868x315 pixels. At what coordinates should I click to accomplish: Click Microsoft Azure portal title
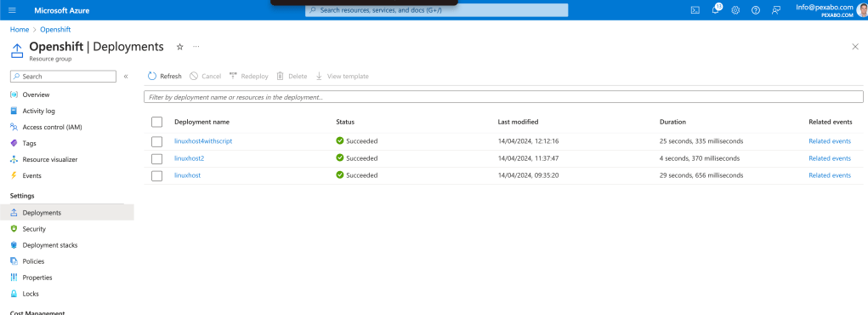coord(61,10)
